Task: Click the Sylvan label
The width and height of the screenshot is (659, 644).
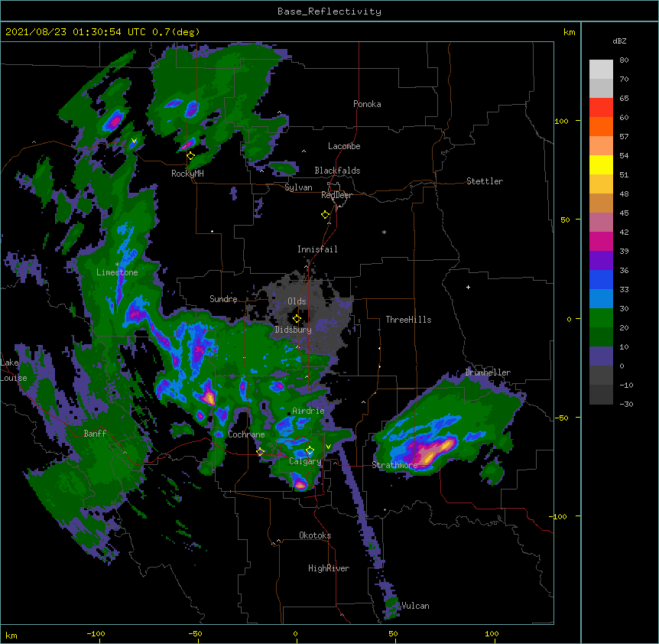Action: pyautogui.click(x=298, y=187)
